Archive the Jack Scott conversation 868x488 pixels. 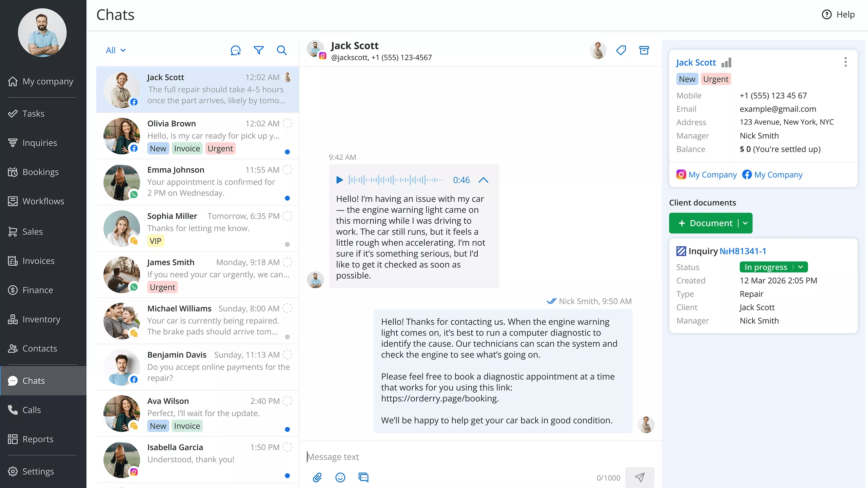tap(644, 50)
